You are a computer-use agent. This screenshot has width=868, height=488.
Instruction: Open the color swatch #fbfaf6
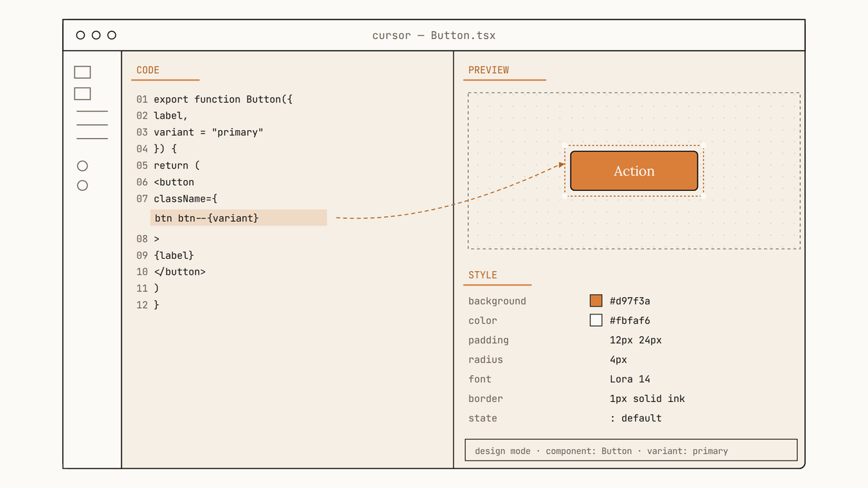[596, 320]
